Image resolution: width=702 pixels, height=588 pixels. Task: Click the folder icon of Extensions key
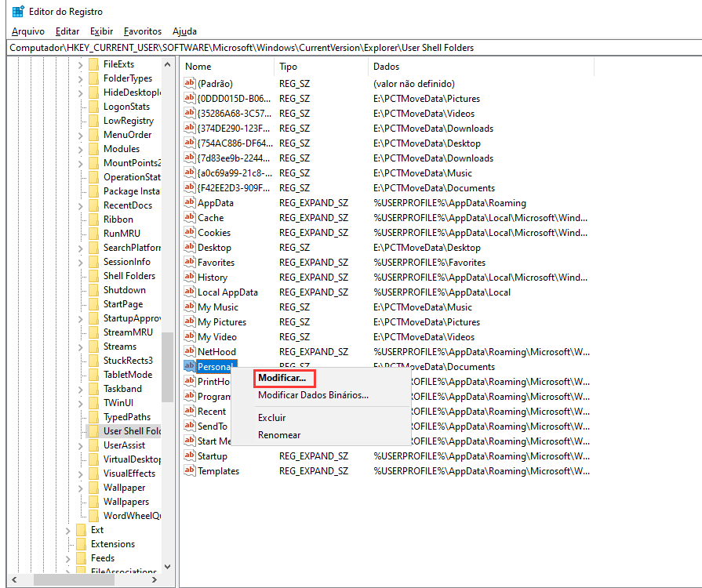[81, 544]
